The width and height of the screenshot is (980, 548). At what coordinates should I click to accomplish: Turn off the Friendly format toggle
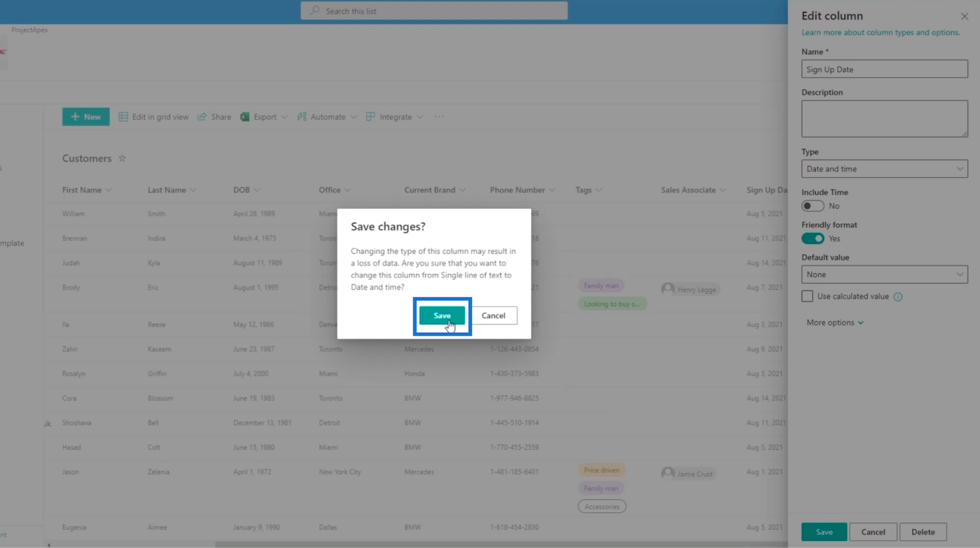[813, 238]
